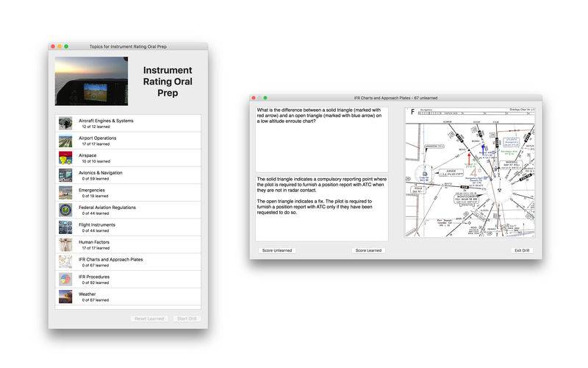Select the Human Factors topic label
Image resolution: width=588 pixels, height=368 pixels.
[94, 242]
